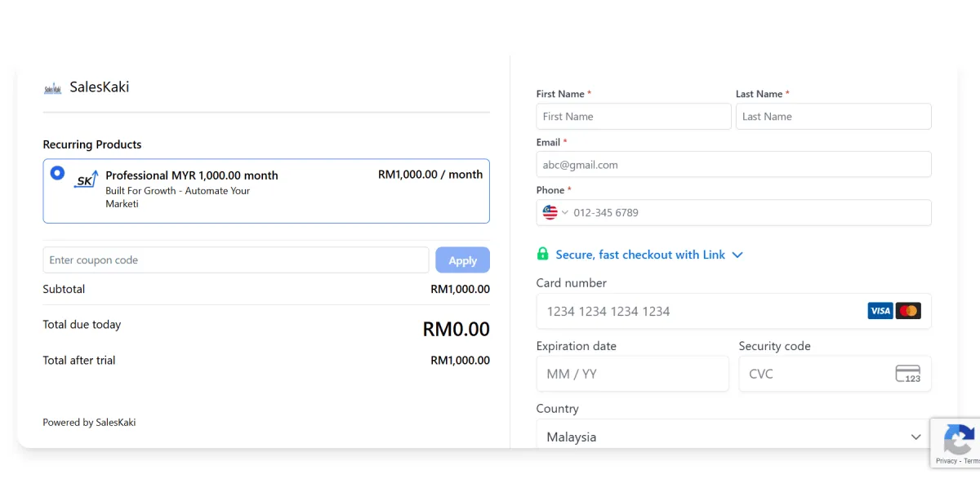
Task: Click the Visa card icon
Action: (880, 311)
